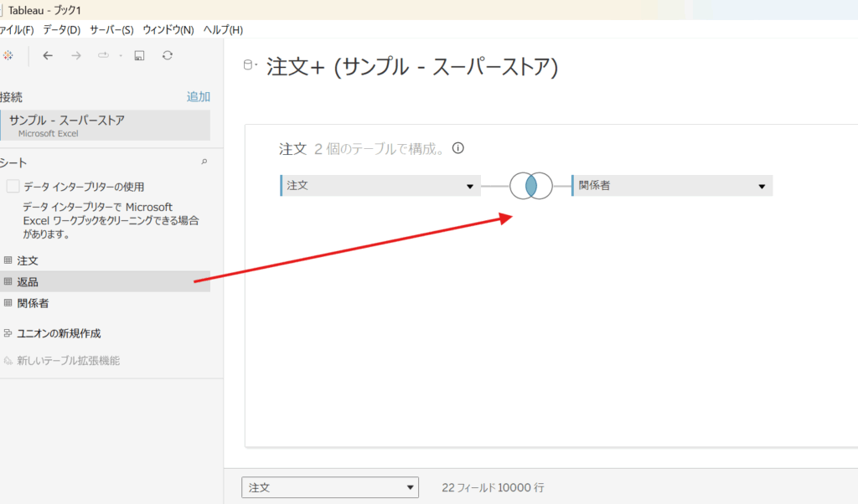Select the 返品 sheet in list
Image resolution: width=858 pixels, height=504 pixels.
[28, 282]
